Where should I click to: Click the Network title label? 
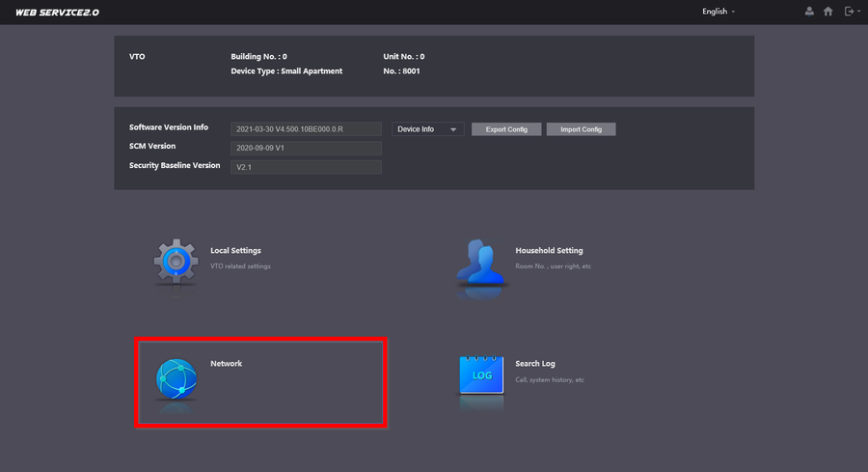click(226, 364)
